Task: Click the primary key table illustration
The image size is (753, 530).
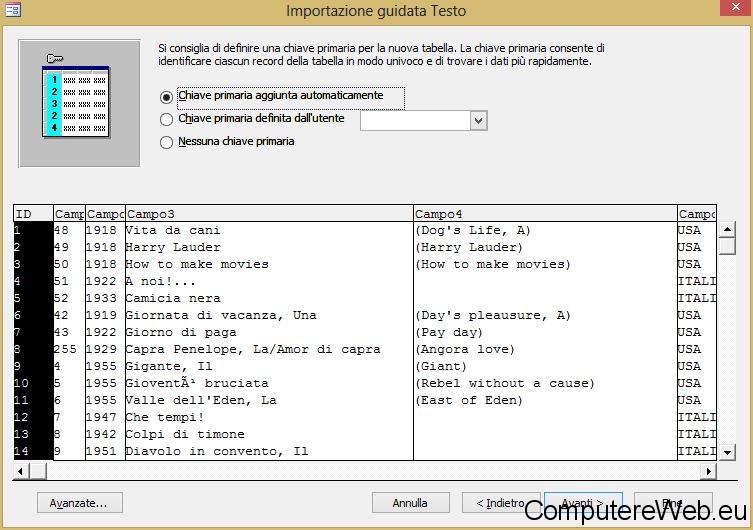Action: coord(79,103)
